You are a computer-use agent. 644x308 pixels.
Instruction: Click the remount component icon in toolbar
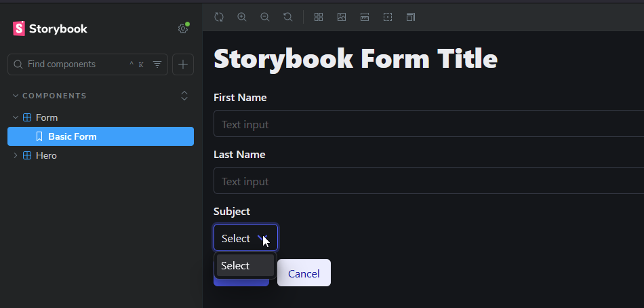coord(219,17)
